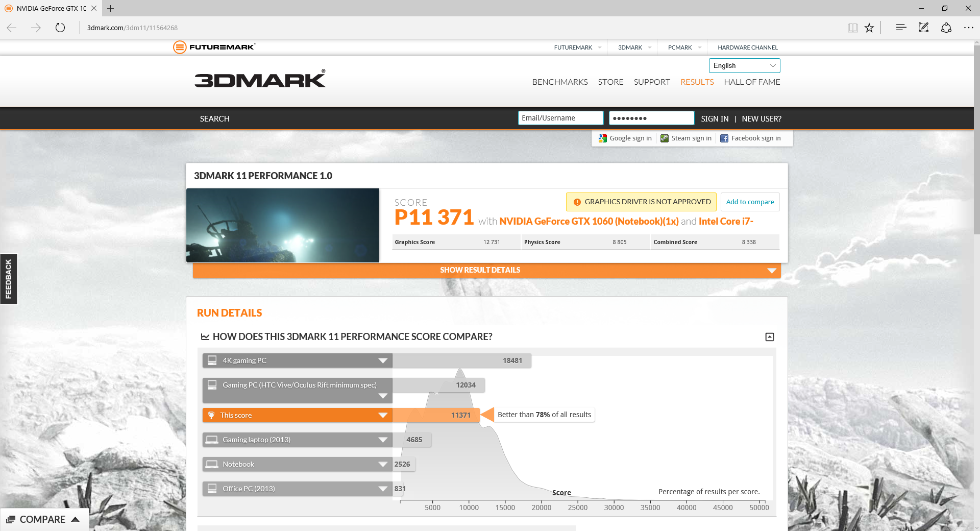Open the Edge hub lines icon

(x=901, y=28)
